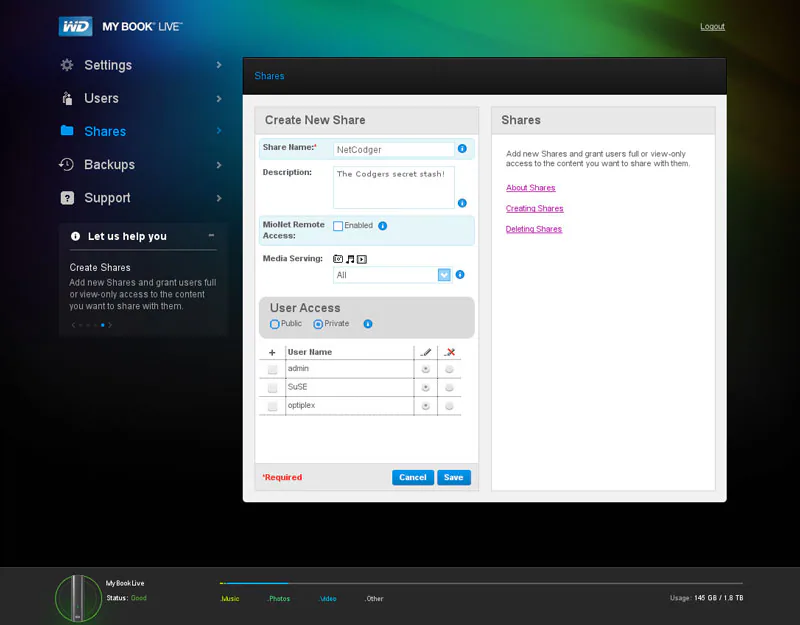The image size is (800, 625).
Task: Click the Save button
Action: (x=454, y=478)
